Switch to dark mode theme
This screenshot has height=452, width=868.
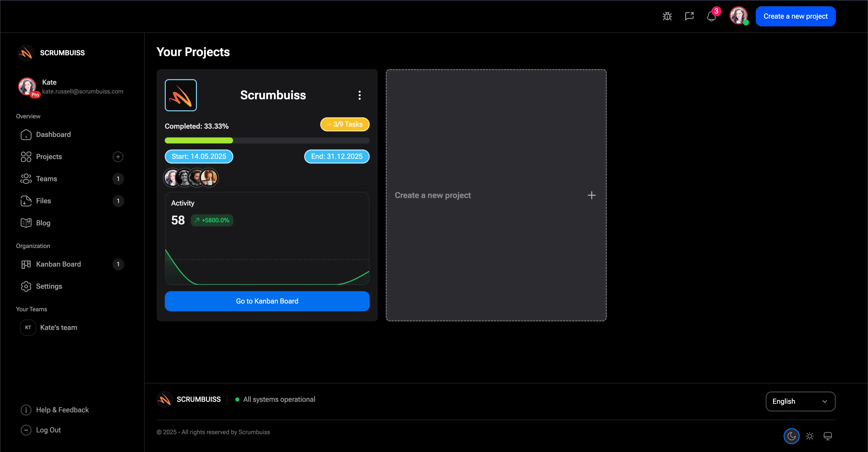point(791,436)
